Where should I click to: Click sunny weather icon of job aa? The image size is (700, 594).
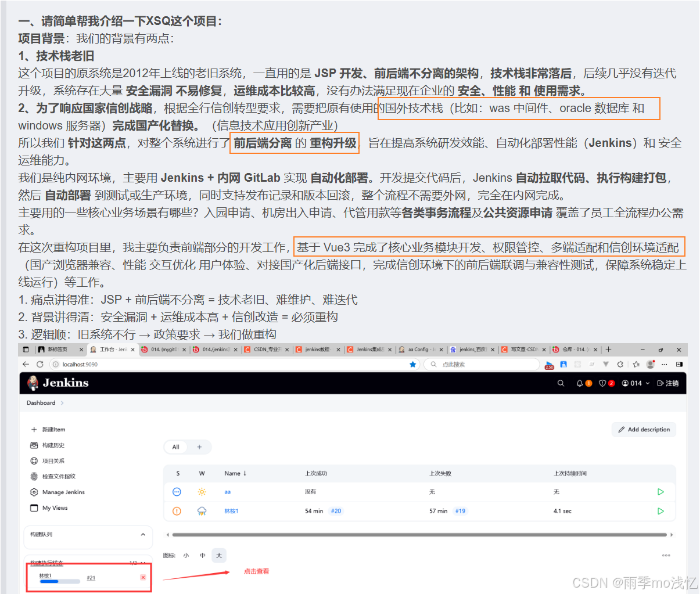[202, 492]
